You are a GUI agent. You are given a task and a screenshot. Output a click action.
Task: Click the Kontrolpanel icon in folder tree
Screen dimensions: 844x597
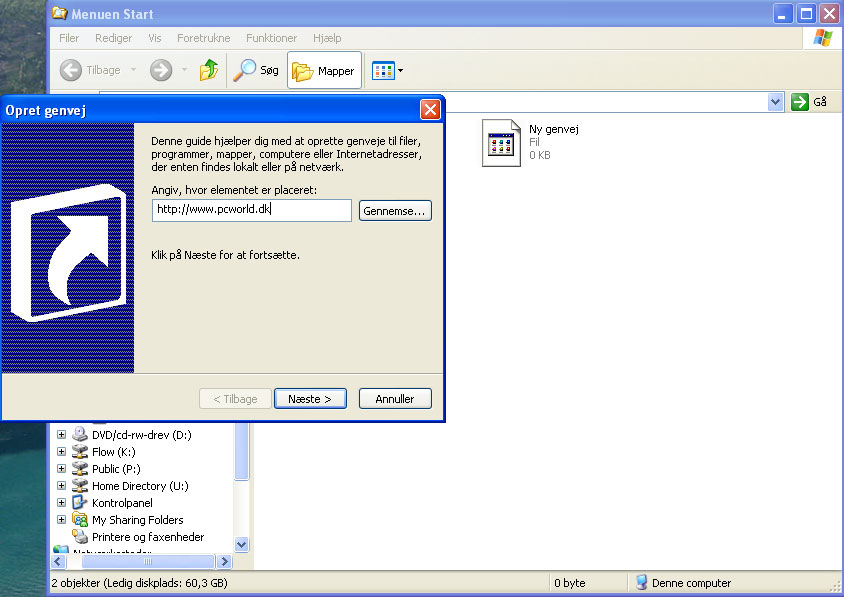[80, 503]
